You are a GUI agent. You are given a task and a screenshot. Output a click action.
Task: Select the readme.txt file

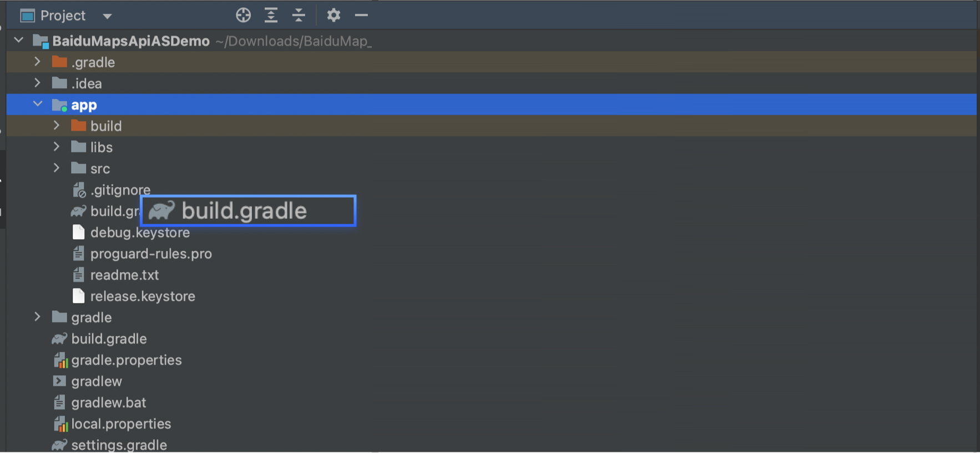(124, 275)
